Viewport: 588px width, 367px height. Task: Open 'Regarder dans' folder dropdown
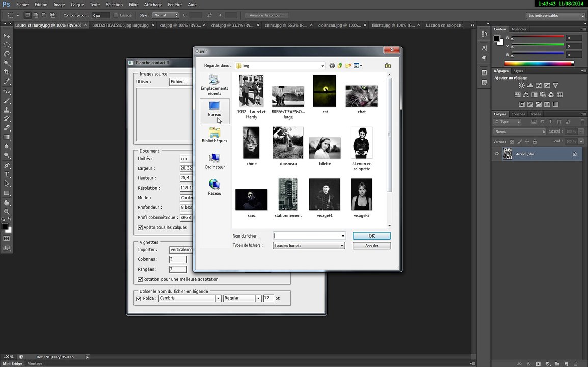point(322,66)
